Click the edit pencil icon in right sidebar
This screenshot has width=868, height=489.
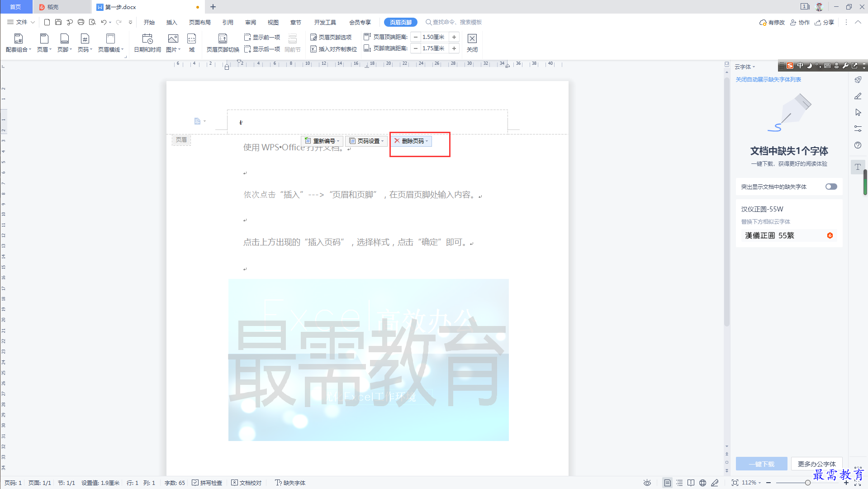coord(858,96)
